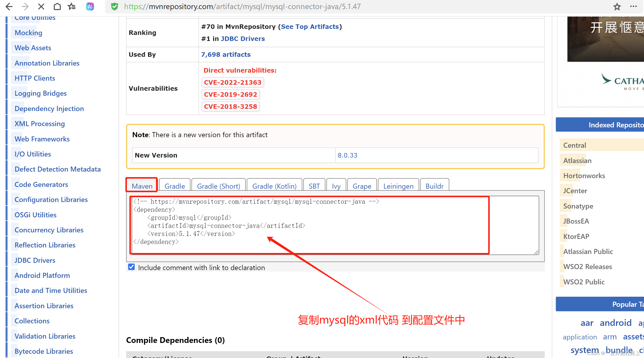
Task: Click the address bar URL
Action: point(242,7)
